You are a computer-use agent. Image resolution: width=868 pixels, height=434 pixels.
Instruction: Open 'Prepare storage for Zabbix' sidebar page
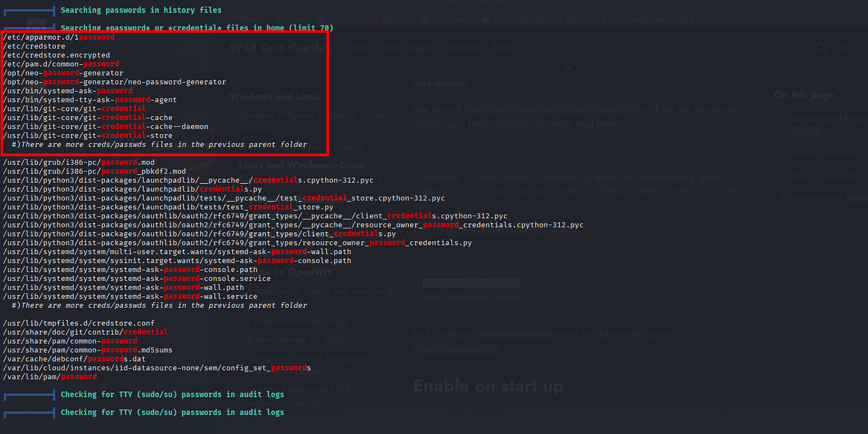[299, 340]
